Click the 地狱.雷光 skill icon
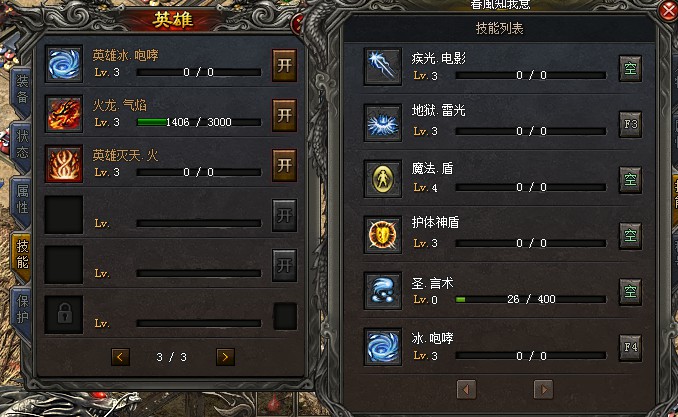 [x=383, y=122]
